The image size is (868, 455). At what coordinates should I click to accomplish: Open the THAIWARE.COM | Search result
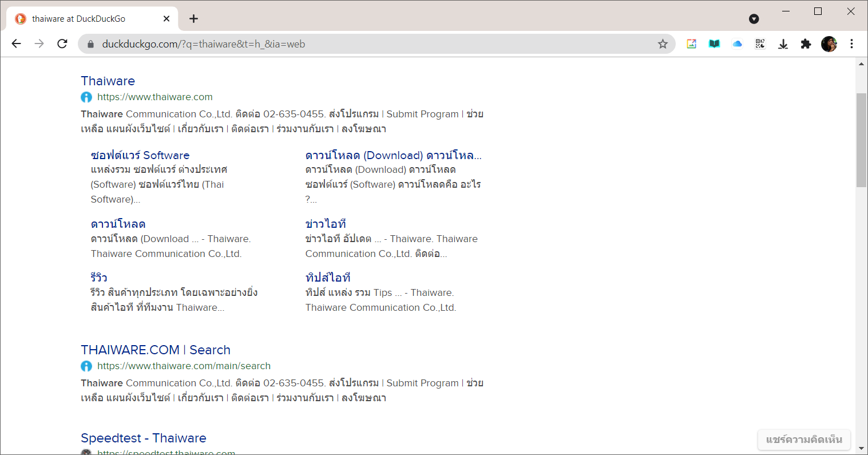point(156,350)
